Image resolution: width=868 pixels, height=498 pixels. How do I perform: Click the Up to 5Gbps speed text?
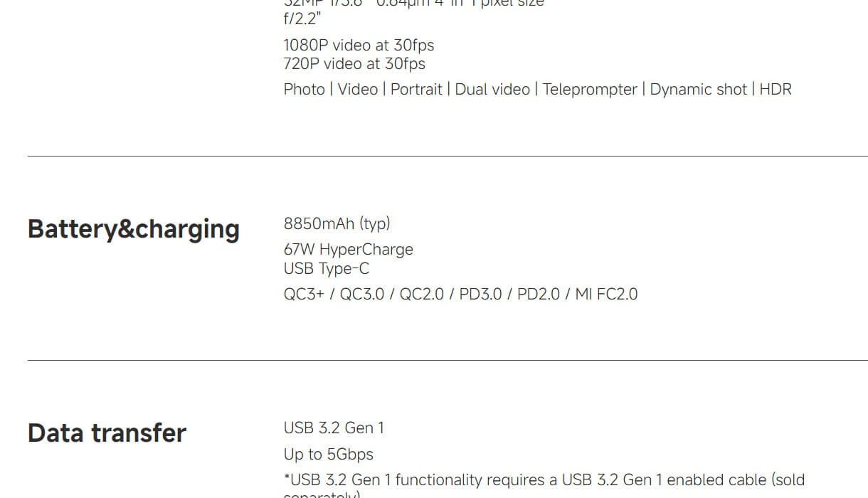(x=328, y=454)
